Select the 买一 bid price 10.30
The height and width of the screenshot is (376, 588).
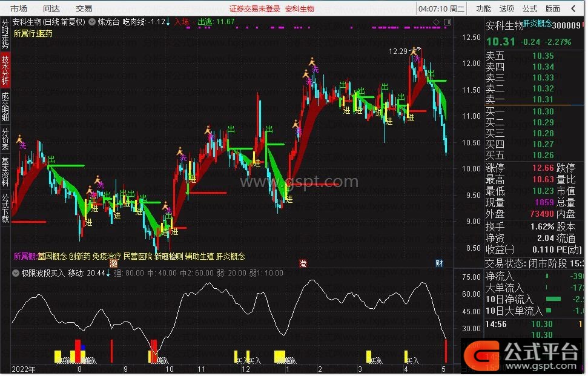point(543,112)
